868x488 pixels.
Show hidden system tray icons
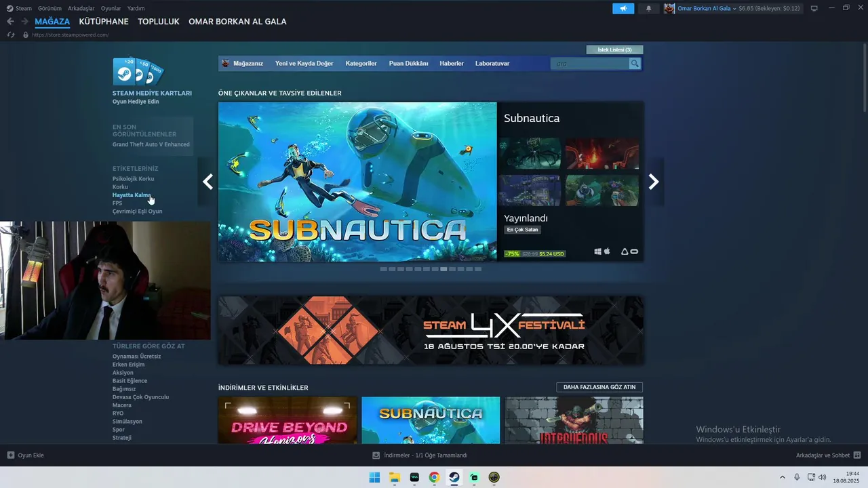[x=783, y=477]
